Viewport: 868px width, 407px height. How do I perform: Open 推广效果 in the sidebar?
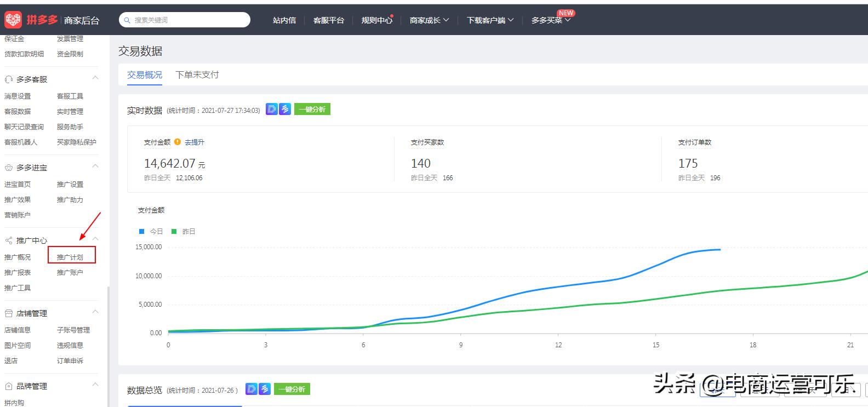(x=18, y=199)
